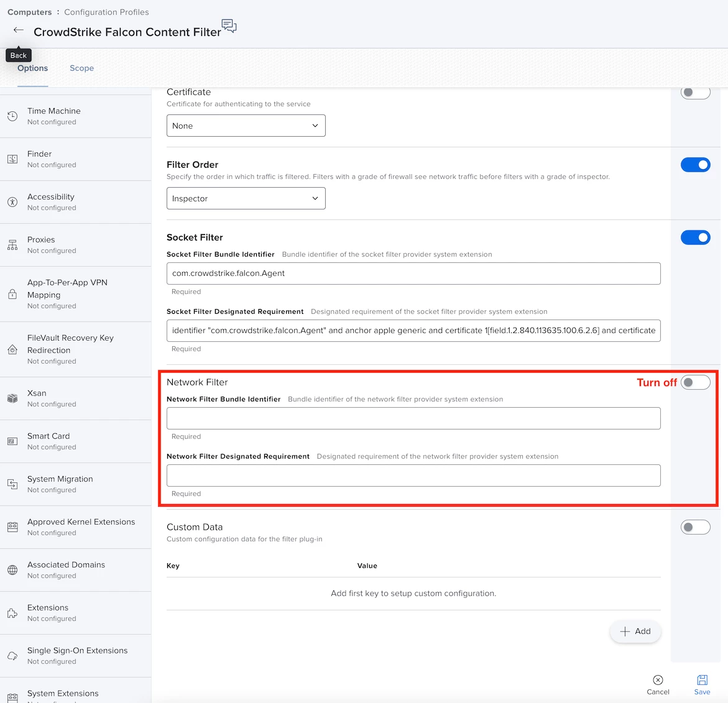
Task: Toggle the Certificate switch
Action: (x=695, y=93)
